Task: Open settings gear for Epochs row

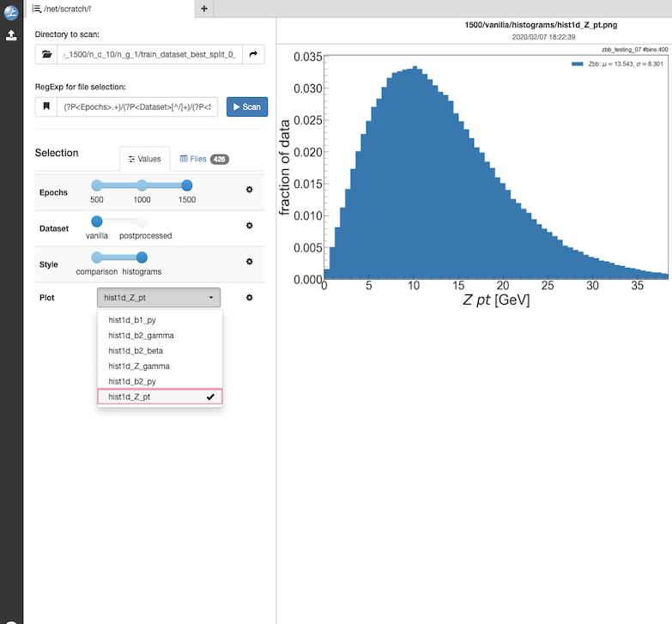Action: 250,190
